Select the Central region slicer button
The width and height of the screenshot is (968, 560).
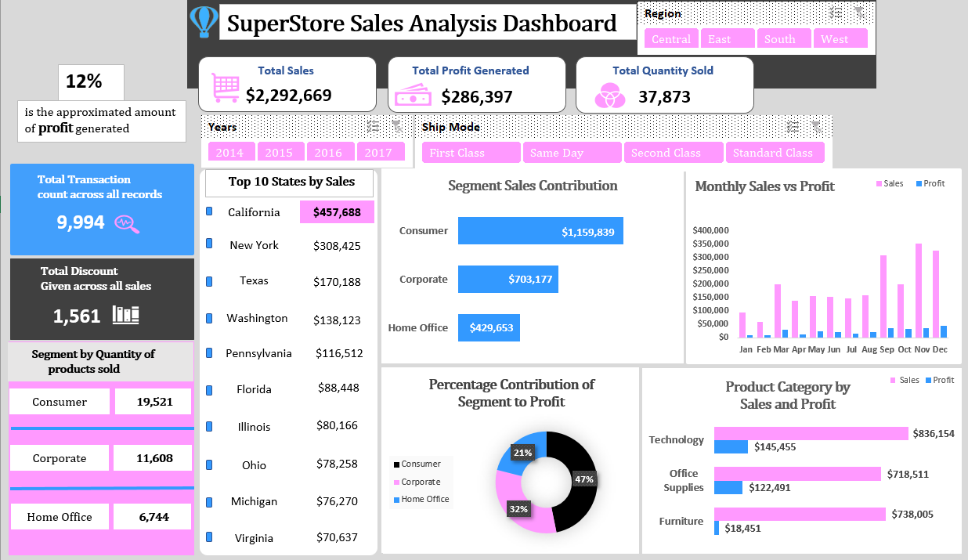tap(671, 39)
